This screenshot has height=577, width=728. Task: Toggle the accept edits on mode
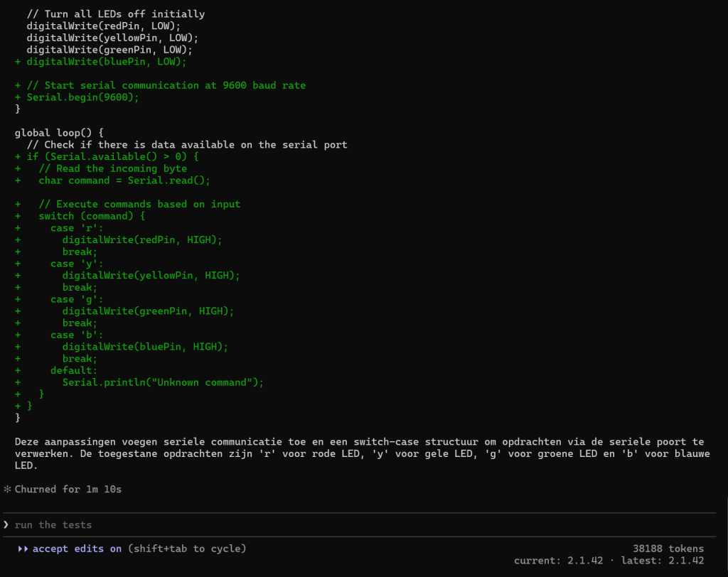[x=77, y=549]
